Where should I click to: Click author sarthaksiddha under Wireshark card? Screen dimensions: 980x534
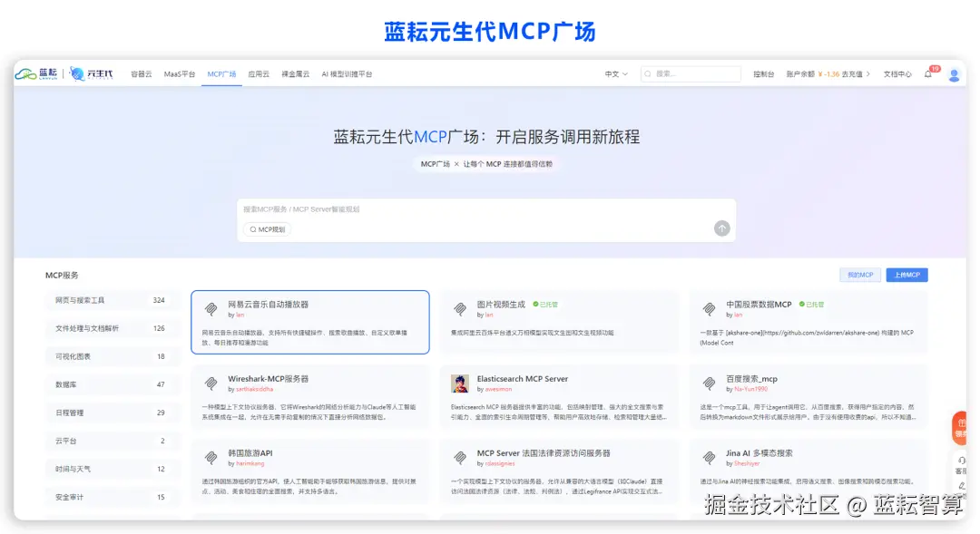pos(254,389)
